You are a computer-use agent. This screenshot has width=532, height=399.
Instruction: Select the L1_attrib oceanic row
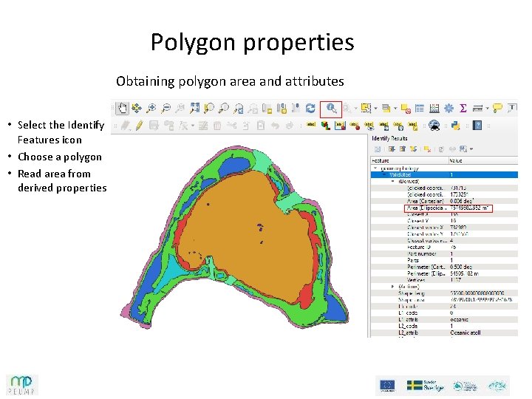click(444, 320)
